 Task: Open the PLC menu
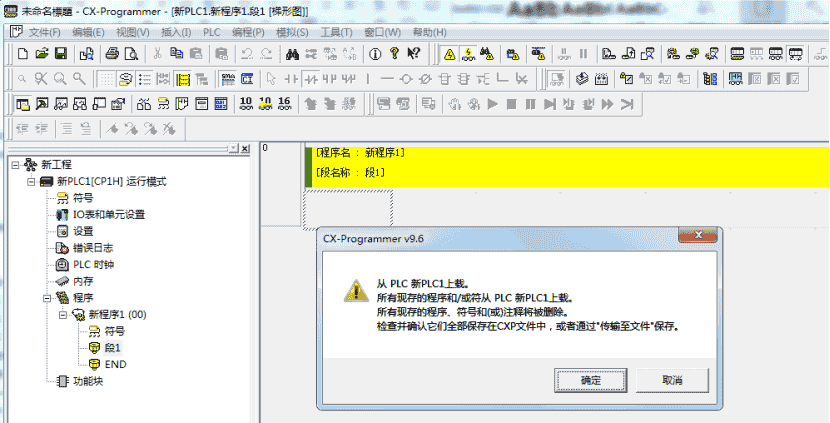click(212, 32)
